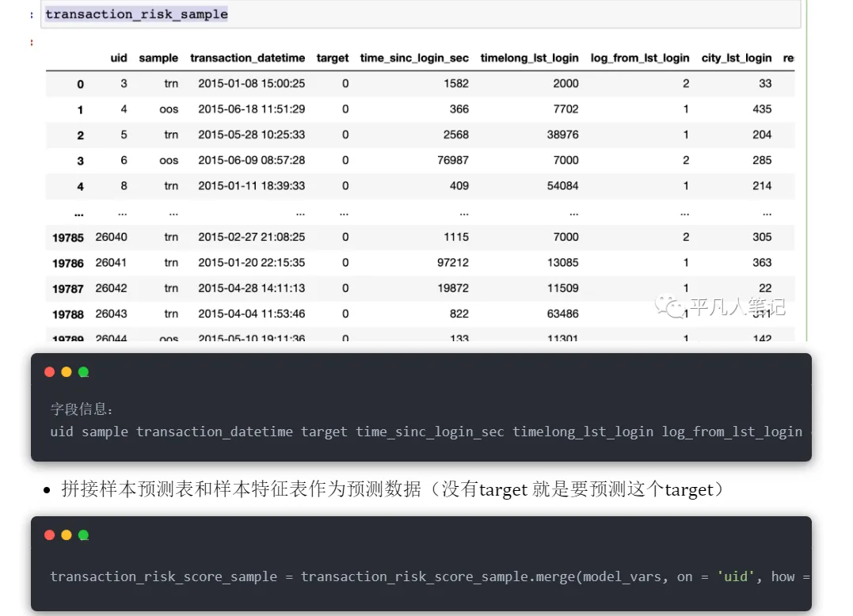Click the bullet text about 拼接样本预测表
Viewport: 853px width, 616px height.
point(392,489)
